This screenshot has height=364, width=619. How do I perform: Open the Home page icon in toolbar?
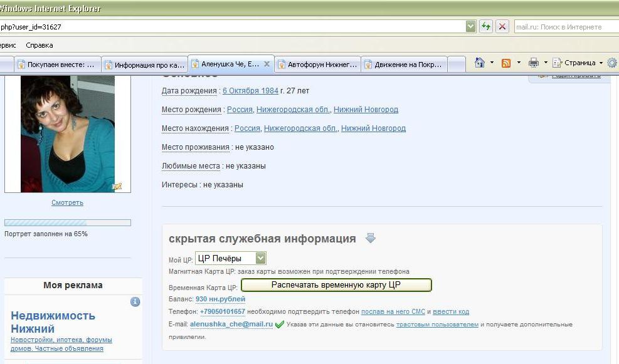coord(480,63)
